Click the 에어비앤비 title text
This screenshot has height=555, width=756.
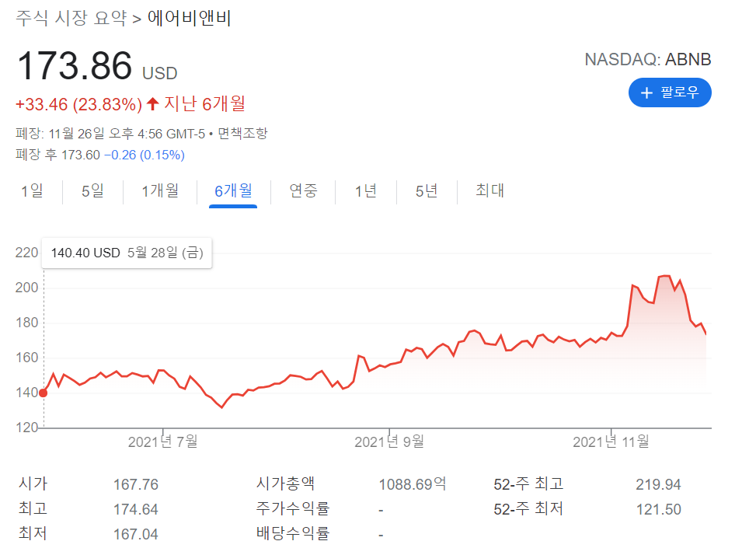pos(189,19)
